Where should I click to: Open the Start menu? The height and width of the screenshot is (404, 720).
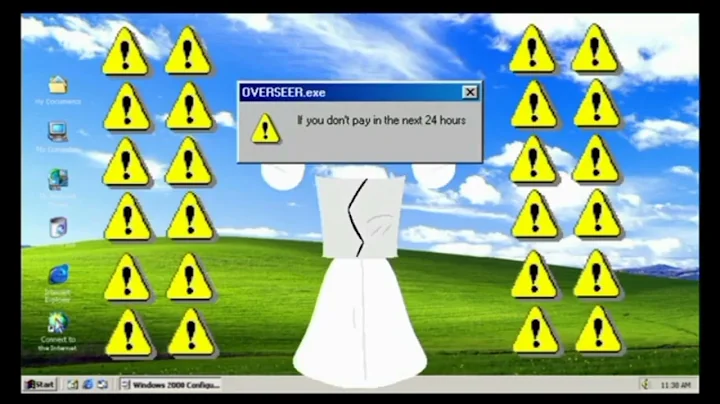[40, 384]
